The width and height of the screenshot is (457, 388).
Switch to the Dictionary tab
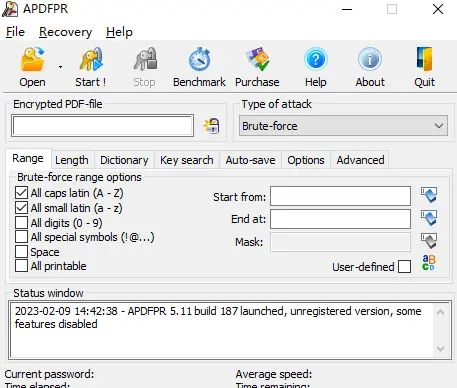[x=124, y=160]
